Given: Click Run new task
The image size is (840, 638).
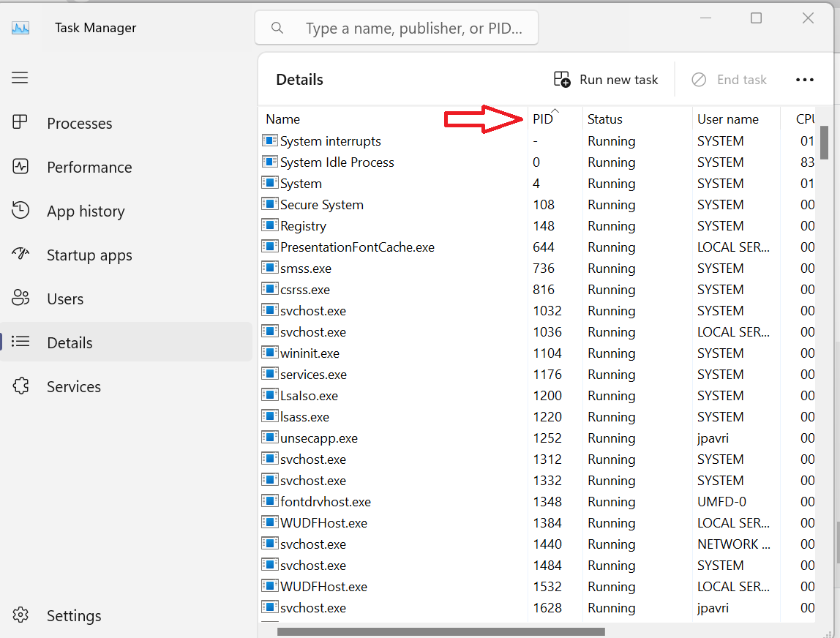Looking at the screenshot, I should [x=605, y=79].
